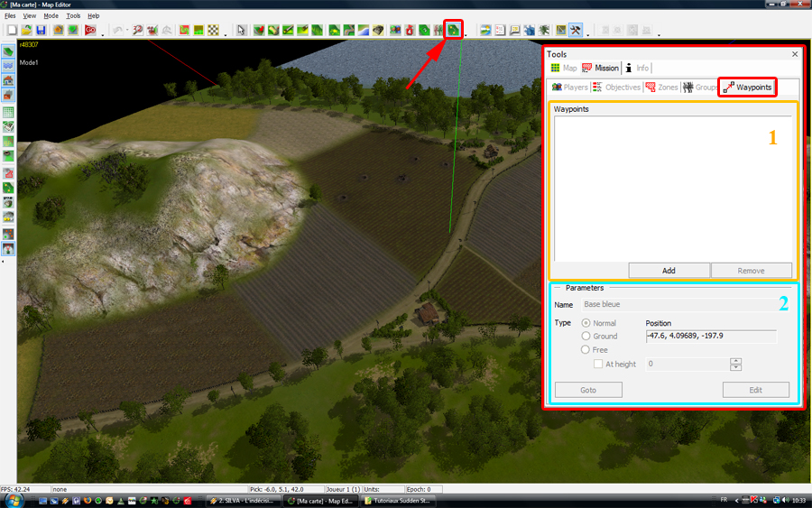Click the grid icon in left sidebar

(x=8, y=113)
